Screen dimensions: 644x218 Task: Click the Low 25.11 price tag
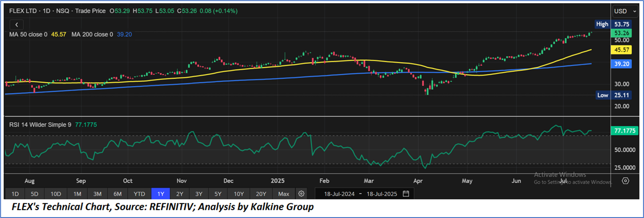[614, 95]
